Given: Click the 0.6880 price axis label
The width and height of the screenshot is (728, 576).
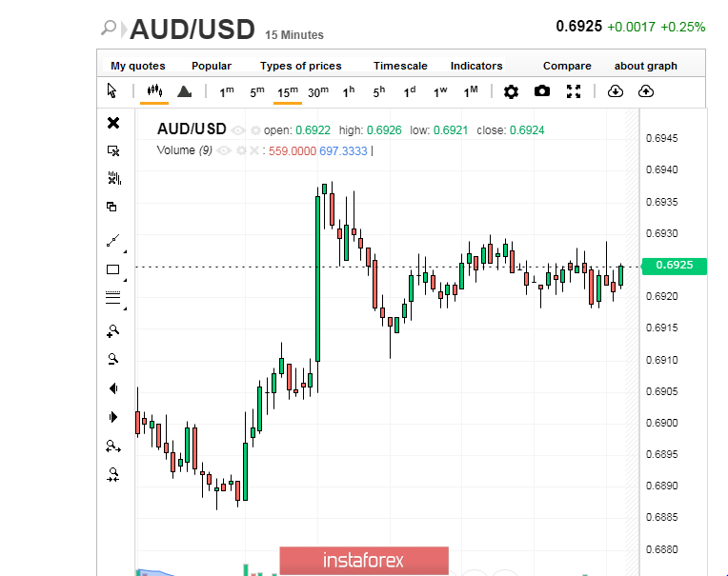Looking at the screenshot, I should tap(661, 549).
